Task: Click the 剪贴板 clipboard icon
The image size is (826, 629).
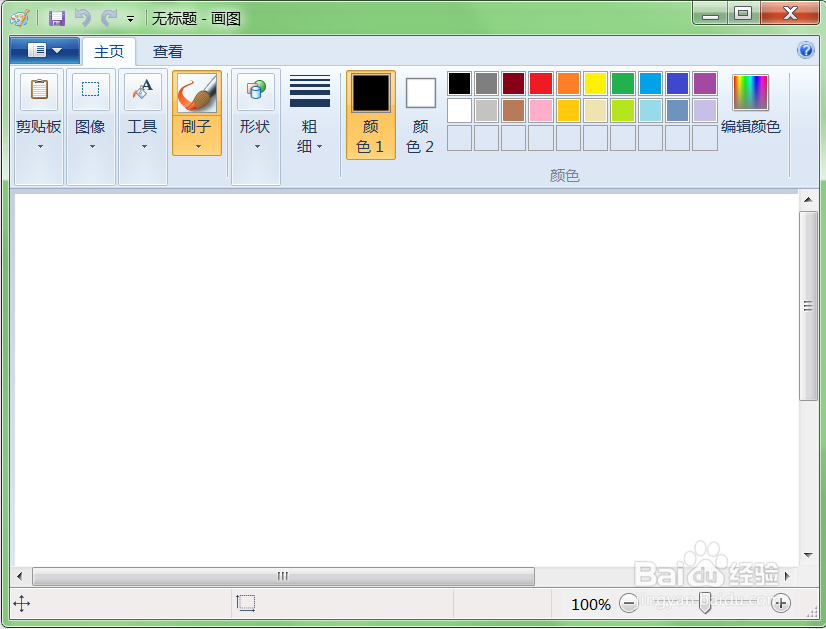Action: point(39,90)
